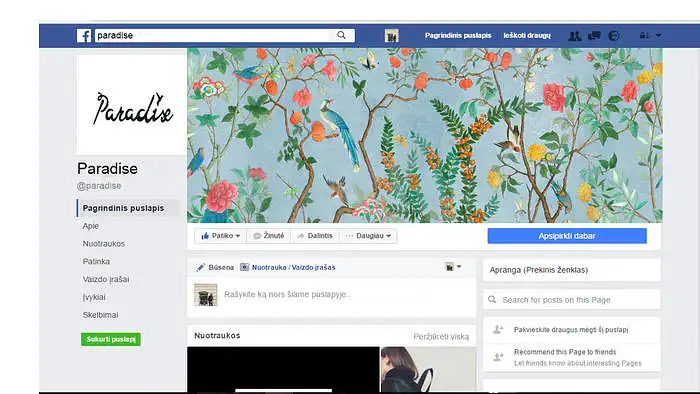Expand the account dropdown arrow

(658, 35)
